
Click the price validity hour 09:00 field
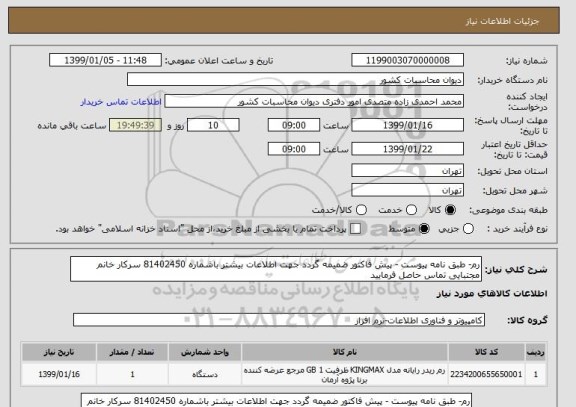pos(294,149)
